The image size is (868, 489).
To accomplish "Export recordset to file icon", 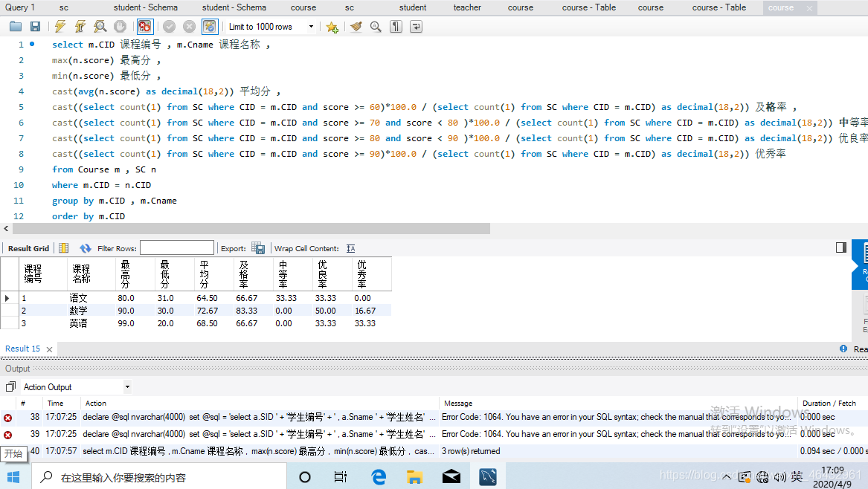I will (x=258, y=248).
